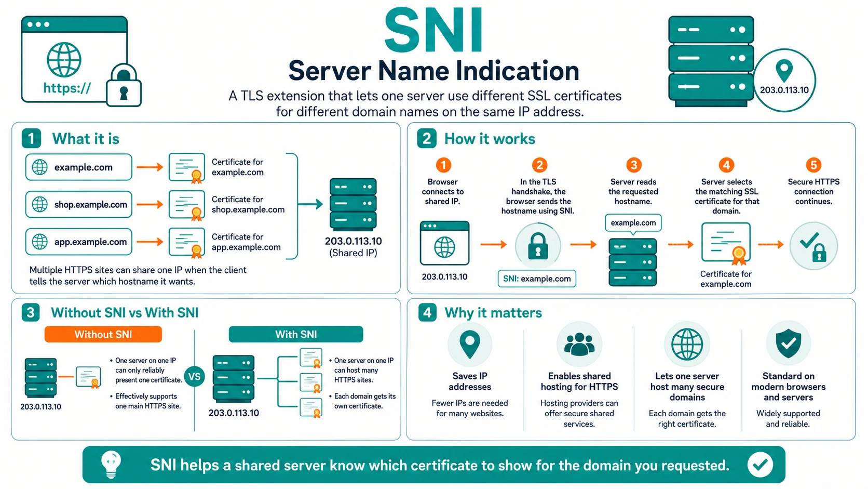868x489 pixels.
Task: Select the orange 'Without SNI' label
Action: (x=103, y=334)
